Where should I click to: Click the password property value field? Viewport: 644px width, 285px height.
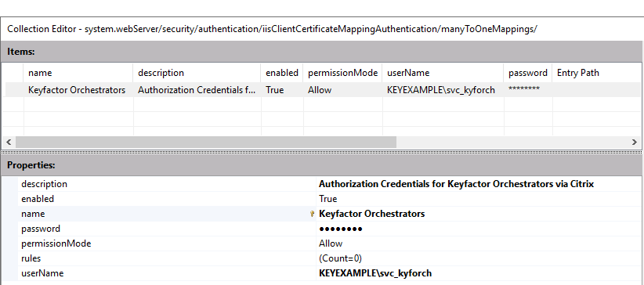point(479,229)
